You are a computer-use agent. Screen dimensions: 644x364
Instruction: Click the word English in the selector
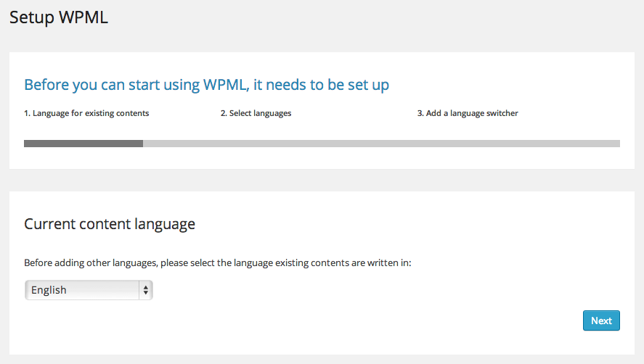tap(49, 290)
